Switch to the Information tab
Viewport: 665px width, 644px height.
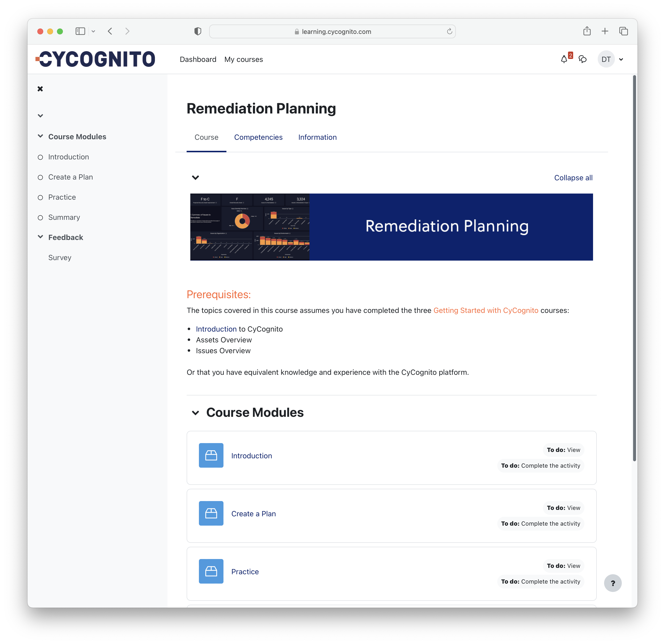(x=317, y=137)
